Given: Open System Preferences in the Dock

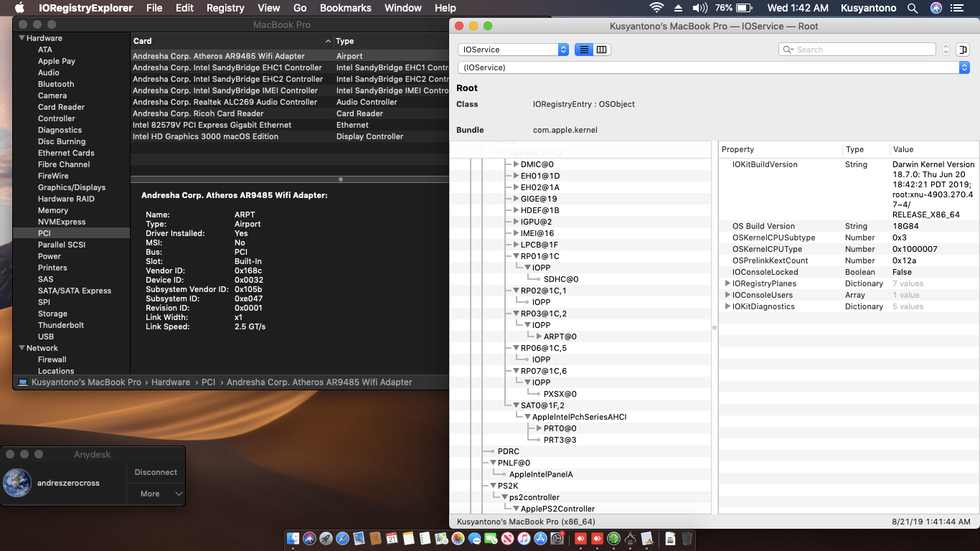Looking at the screenshot, I should click(557, 539).
